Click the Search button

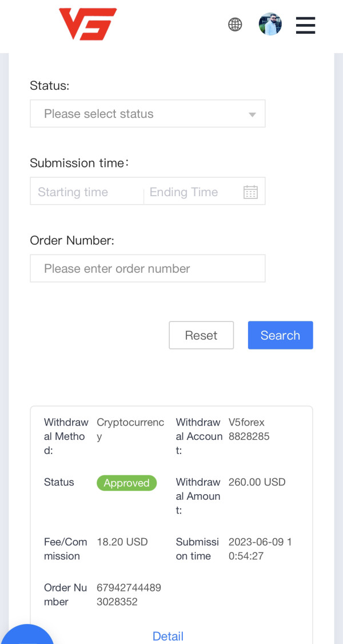click(281, 335)
